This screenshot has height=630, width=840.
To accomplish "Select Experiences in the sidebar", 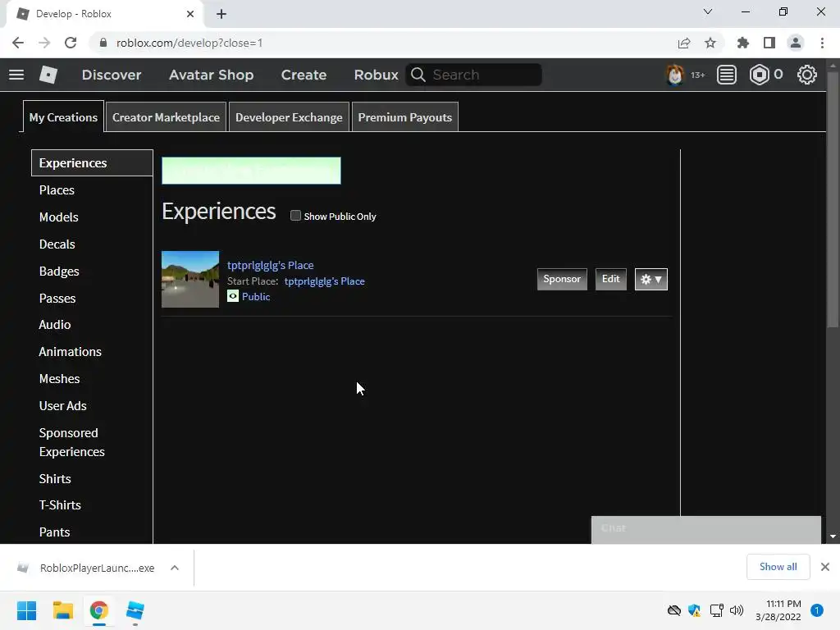I will pyautogui.click(x=92, y=163).
